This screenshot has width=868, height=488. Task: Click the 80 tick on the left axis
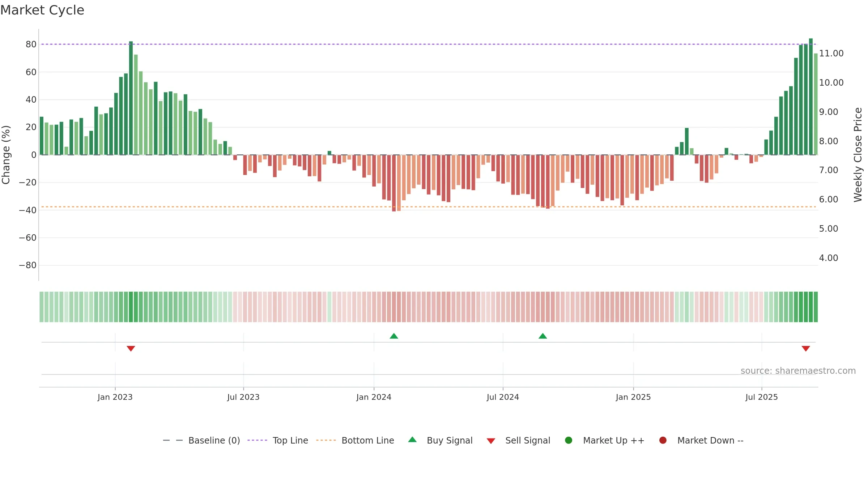(x=31, y=44)
